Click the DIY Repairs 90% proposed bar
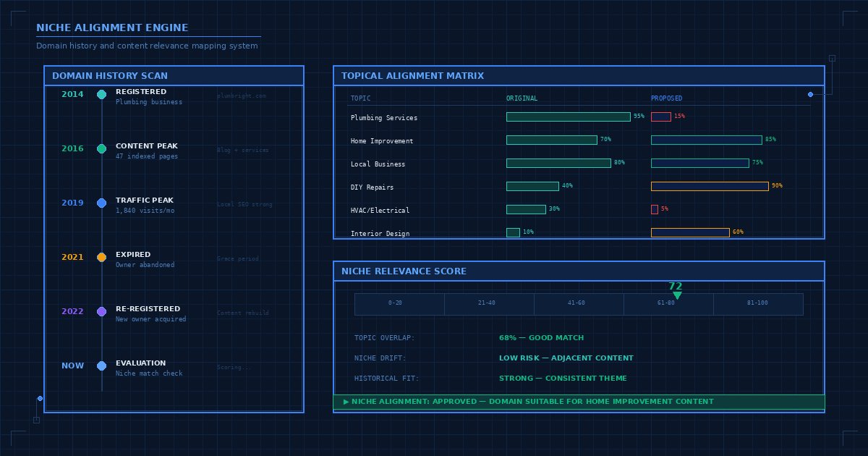 710,186
